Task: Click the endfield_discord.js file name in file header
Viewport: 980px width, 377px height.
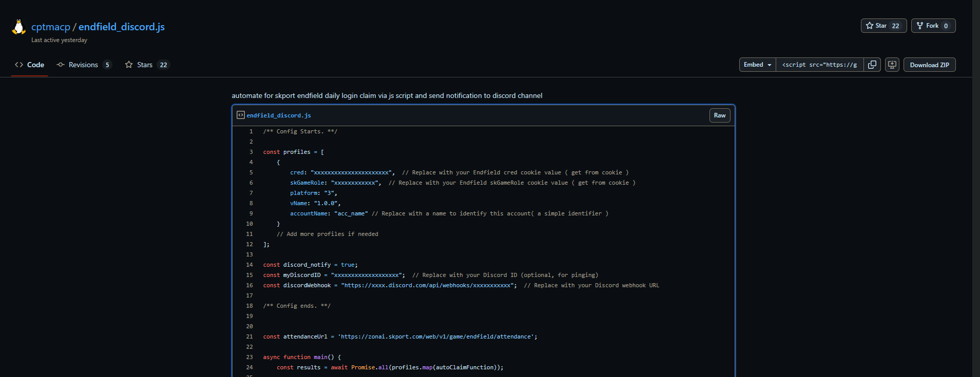Action: (x=279, y=115)
